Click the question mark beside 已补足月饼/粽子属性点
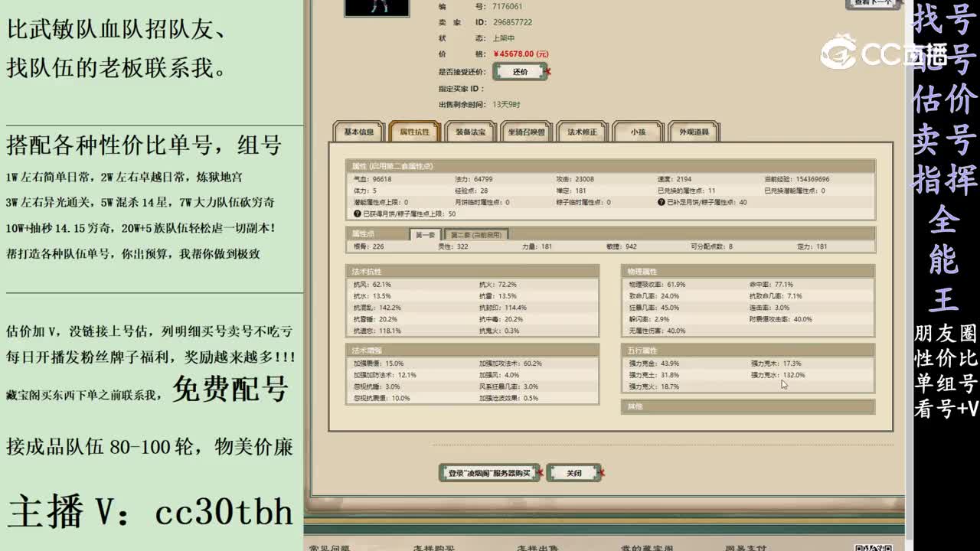This screenshot has height=551, width=980. point(661,202)
